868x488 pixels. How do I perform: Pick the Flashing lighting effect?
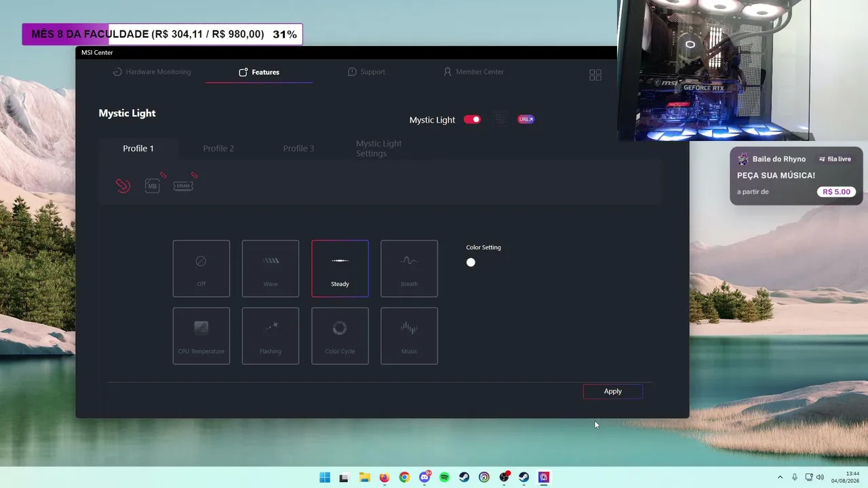(x=271, y=336)
